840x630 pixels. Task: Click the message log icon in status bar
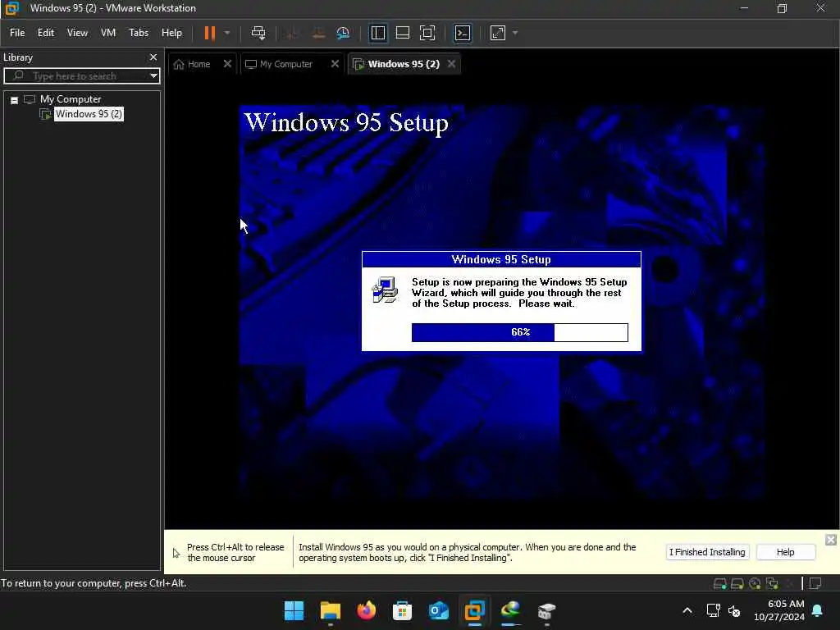815,583
